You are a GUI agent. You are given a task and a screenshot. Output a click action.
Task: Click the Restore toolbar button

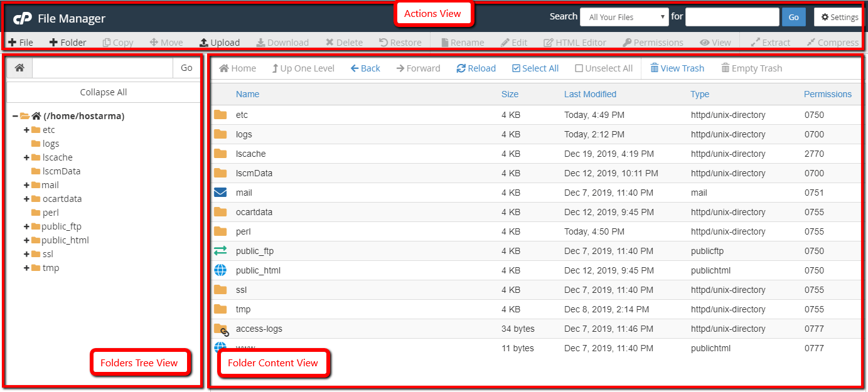400,43
